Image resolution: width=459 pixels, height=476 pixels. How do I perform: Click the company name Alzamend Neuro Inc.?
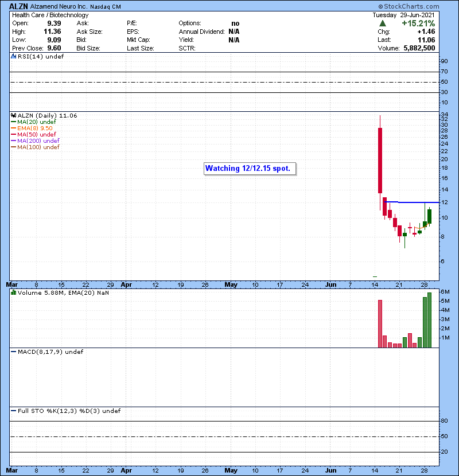(59, 6)
